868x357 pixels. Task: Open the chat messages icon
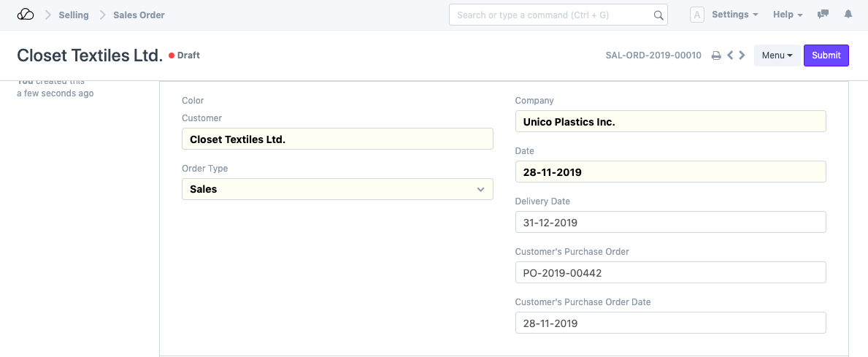pyautogui.click(x=823, y=15)
